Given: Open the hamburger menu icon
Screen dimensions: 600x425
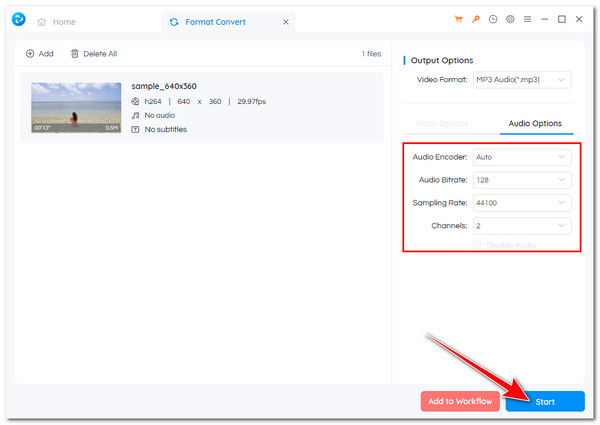Looking at the screenshot, I should [x=527, y=19].
